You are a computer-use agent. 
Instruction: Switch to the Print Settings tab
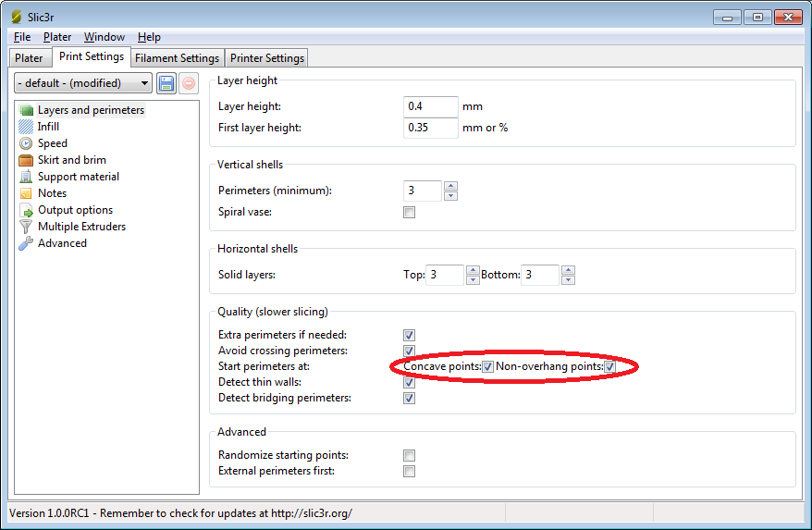(92, 56)
